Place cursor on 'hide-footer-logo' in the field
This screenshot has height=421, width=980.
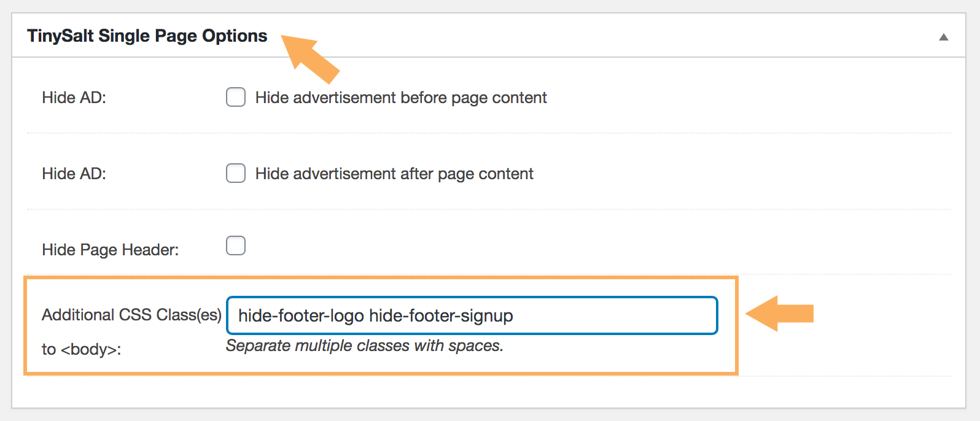click(x=301, y=316)
